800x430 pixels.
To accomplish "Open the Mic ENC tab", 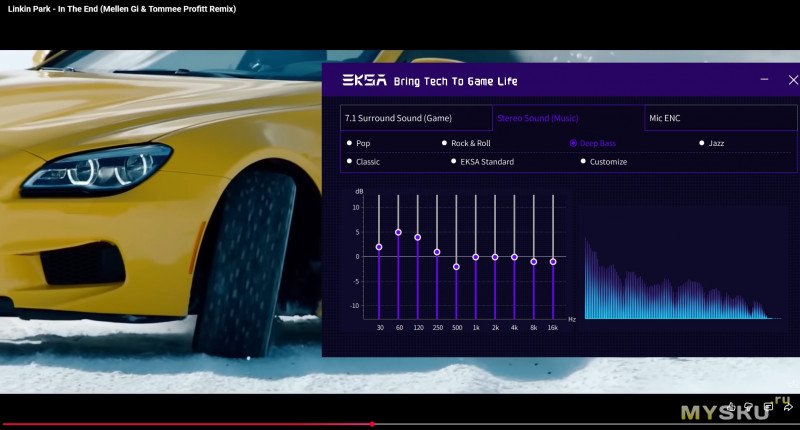I will [x=720, y=118].
